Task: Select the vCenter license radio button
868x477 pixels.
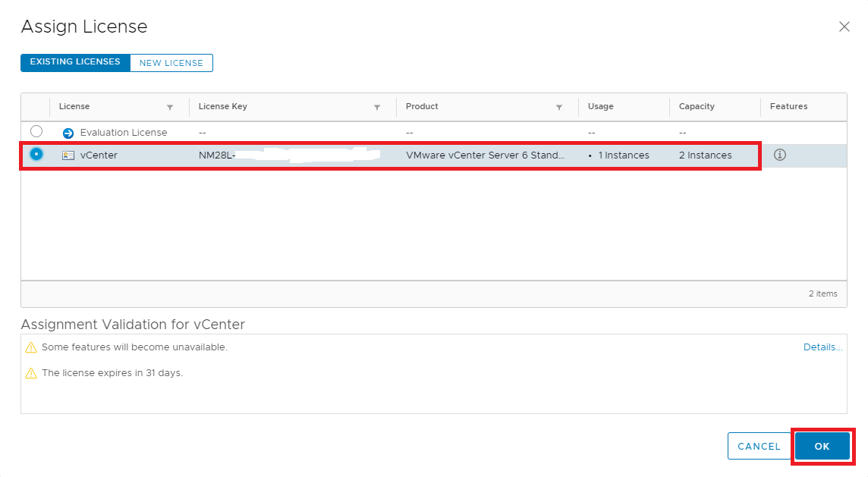Action: [36, 154]
